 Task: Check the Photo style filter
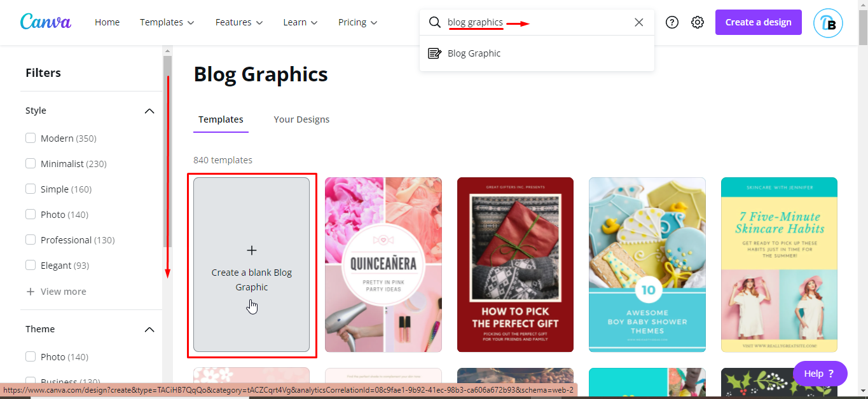click(x=31, y=214)
